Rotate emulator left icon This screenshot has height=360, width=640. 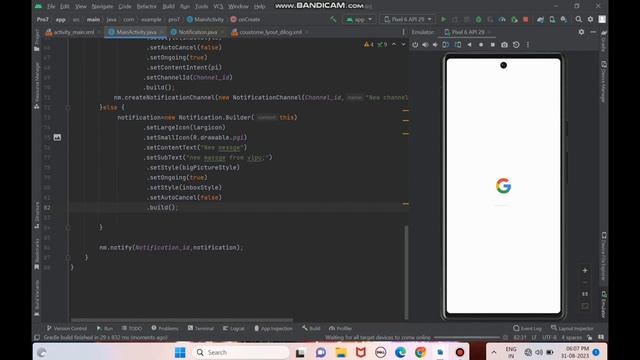[x=446, y=45]
